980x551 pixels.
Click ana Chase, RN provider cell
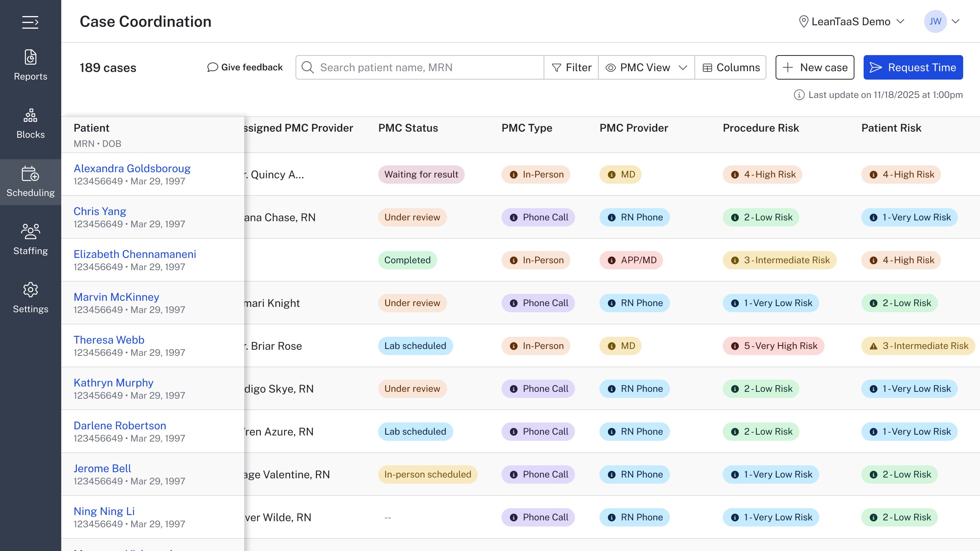pyautogui.click(x=280, y=217)
